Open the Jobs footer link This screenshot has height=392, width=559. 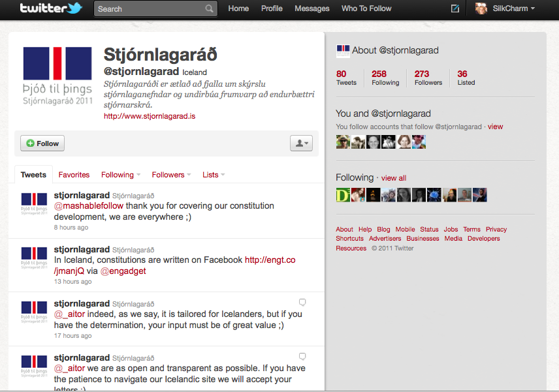point(451,230)
